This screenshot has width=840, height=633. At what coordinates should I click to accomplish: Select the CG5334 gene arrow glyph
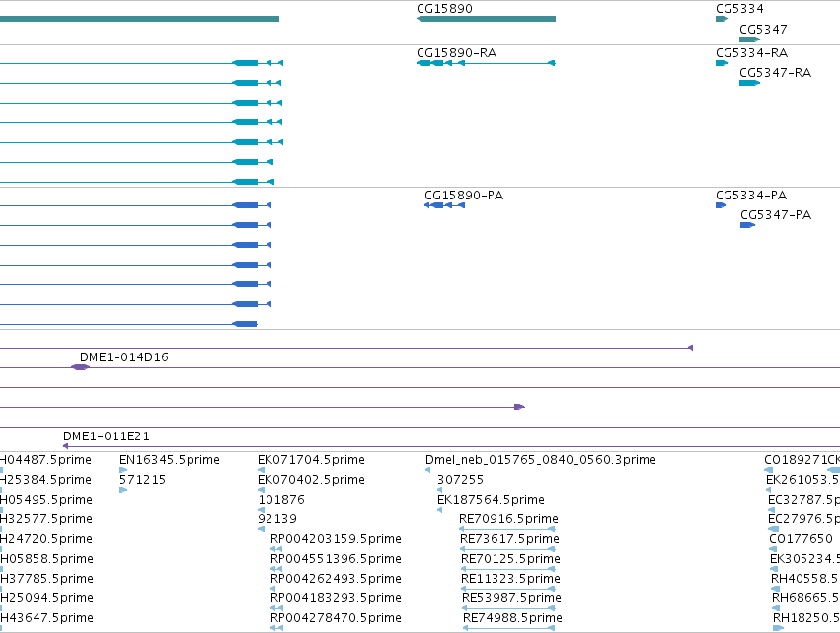click(722, 19)
